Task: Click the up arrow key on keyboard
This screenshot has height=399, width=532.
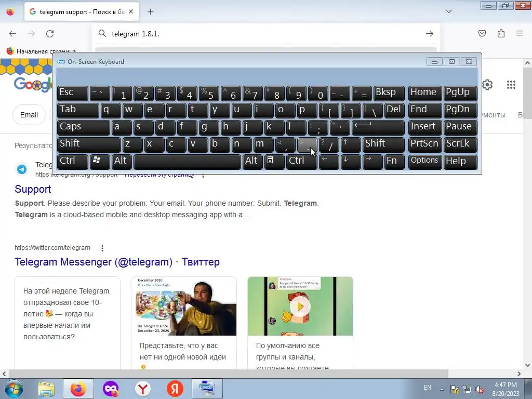Action: tap(351, 144)
